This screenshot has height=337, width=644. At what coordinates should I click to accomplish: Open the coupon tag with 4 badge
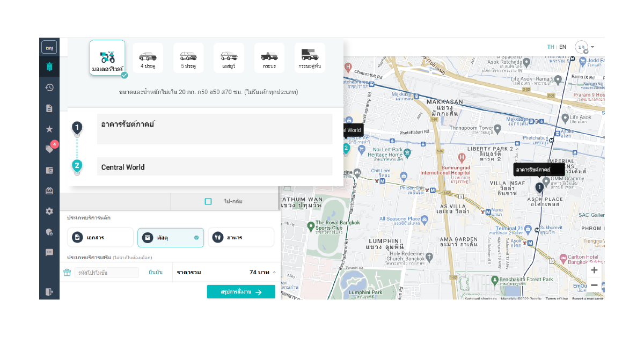pyautogui.click(x=50, y=149)
